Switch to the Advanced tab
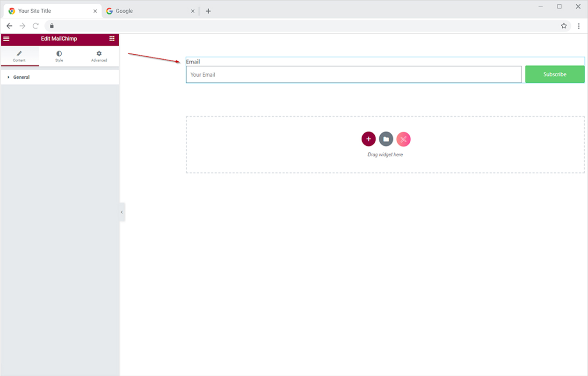 click(x=99, y=56)
